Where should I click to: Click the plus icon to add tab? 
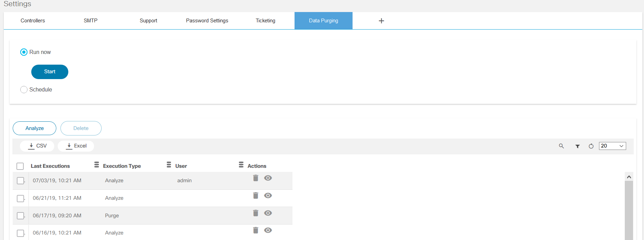coord(381,21)
